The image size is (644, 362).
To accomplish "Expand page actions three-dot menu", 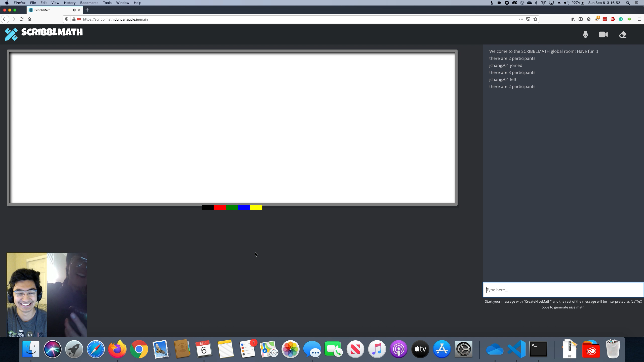I will (521, 19).
